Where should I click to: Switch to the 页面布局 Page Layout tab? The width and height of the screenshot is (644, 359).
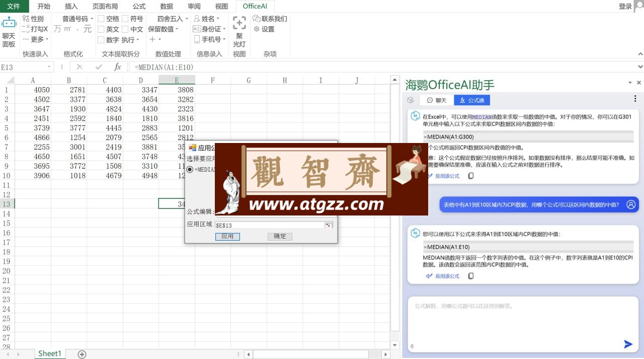tap(105, 6)
